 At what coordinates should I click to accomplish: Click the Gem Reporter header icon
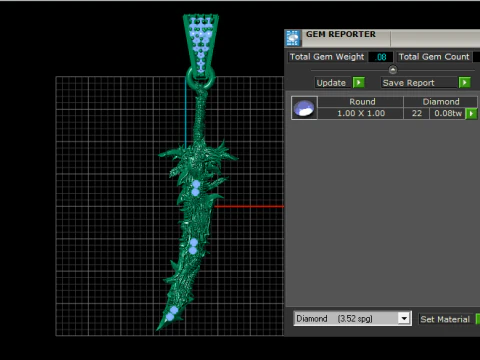293,38
